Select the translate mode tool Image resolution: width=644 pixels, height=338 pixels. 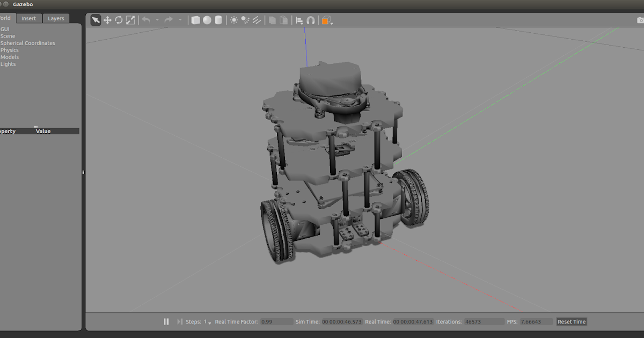pyautogui.click(x=107, y=20)
